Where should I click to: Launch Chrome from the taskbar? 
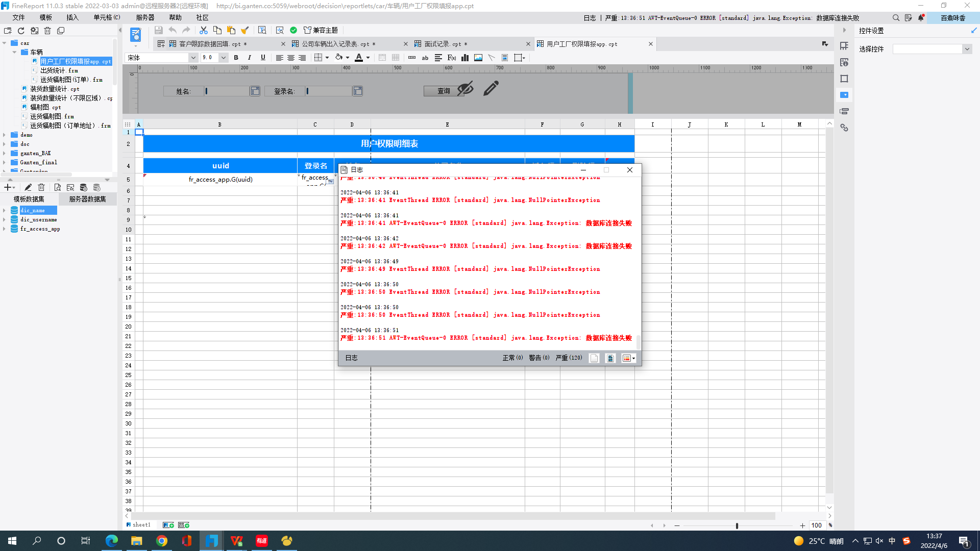161,541
